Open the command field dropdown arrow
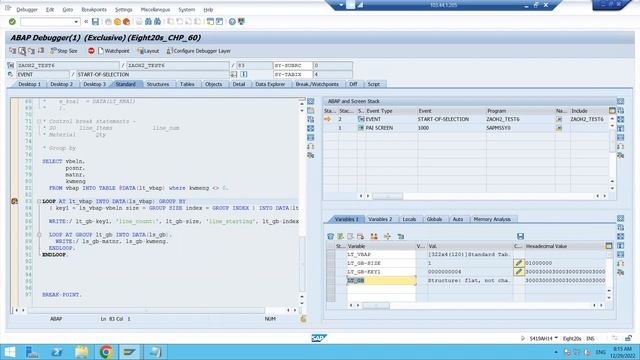The width and height of the screenshot is (640, 360). 76,22
